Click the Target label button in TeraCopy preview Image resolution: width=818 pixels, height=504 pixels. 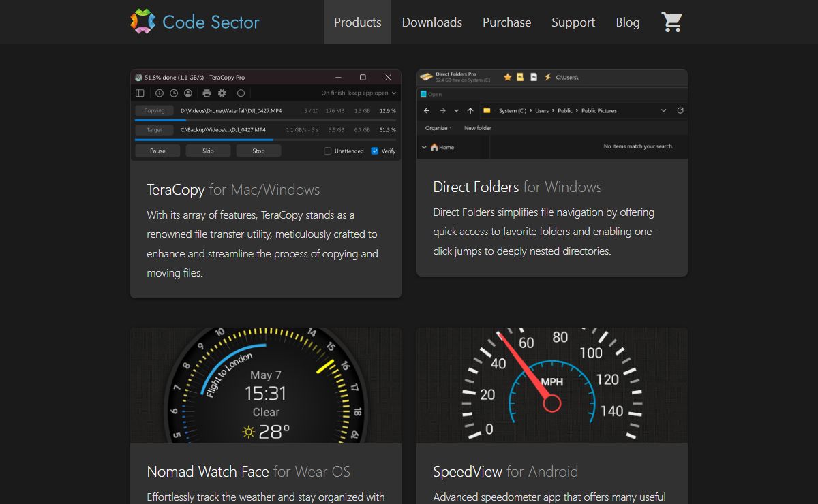pyautogui.click(x=154, y=129)
